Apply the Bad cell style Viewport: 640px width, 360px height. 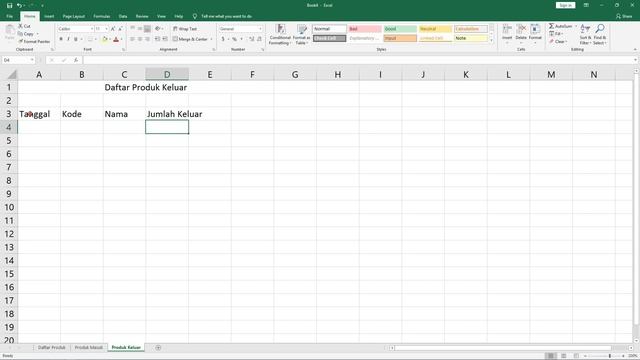click(365, 29)
